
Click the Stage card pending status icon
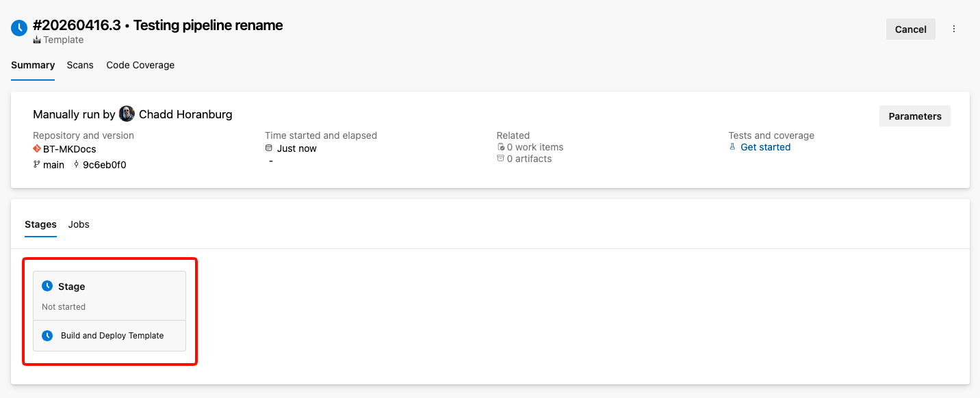(47, 286)
